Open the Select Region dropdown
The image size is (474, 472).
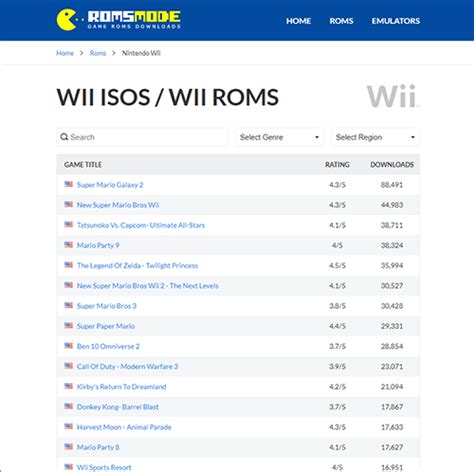375,137
